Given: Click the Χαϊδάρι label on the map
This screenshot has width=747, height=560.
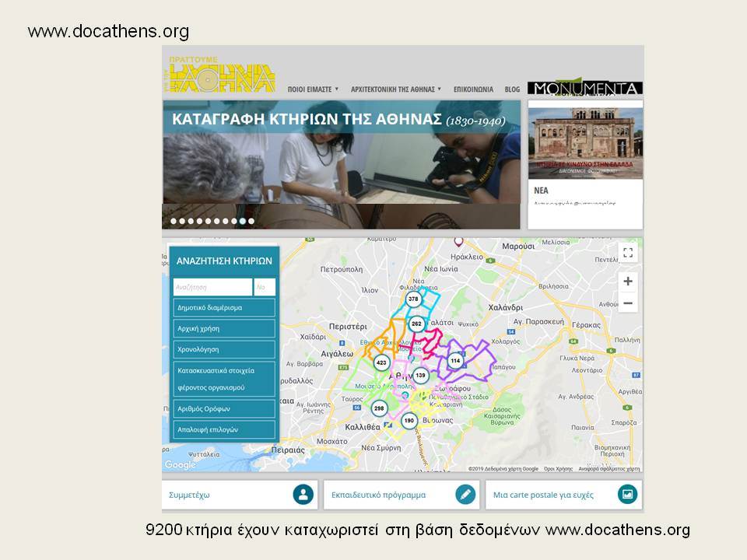Looking at the screenshot, I should click(313, 337).
